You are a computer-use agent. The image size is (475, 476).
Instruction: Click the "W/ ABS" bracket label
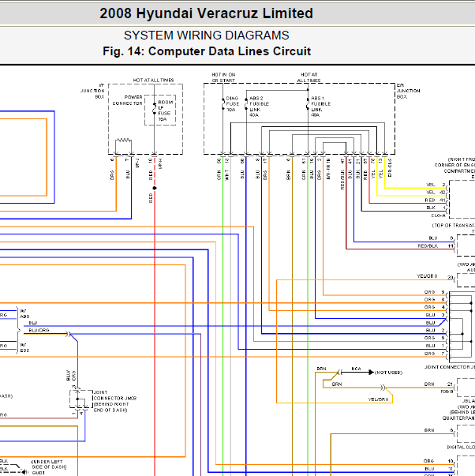click(x=24, y=314)
